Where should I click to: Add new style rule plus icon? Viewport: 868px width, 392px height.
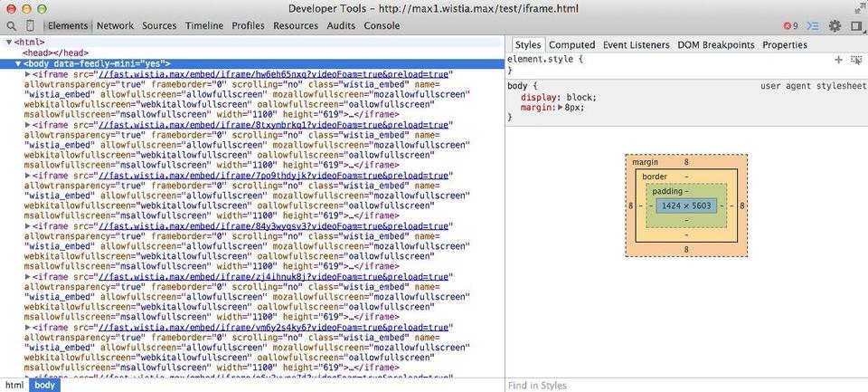click(839, 60)
